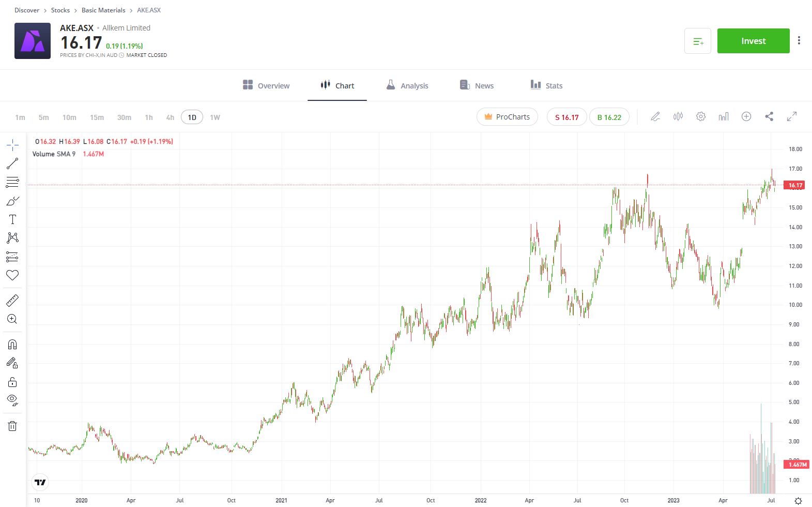Open candlestick chart type selector

[678, 117]
